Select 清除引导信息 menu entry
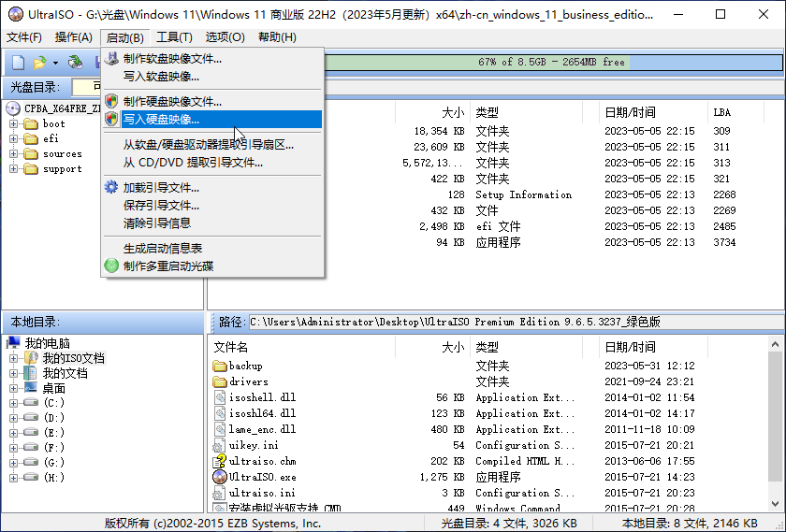Image resolution: width=786 pixels, height=532 pixels. tap(212, 223)
